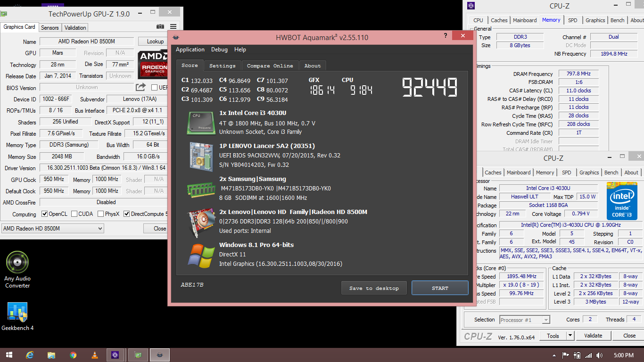
Task: Click the Close button in CPU-Z
Action: 629,336
